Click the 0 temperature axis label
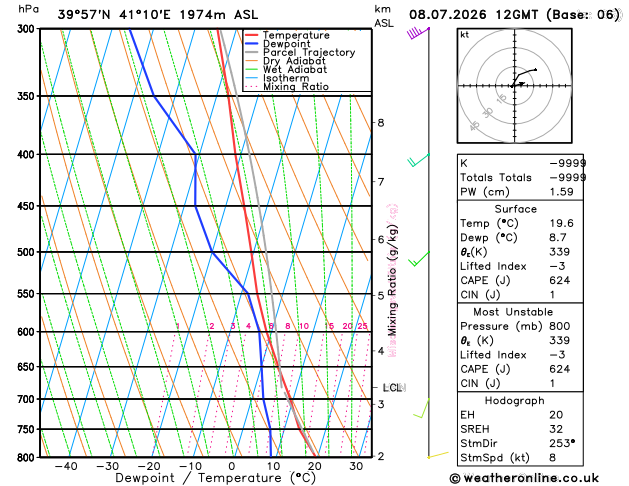The image size is (629, 486). point(232,466)
